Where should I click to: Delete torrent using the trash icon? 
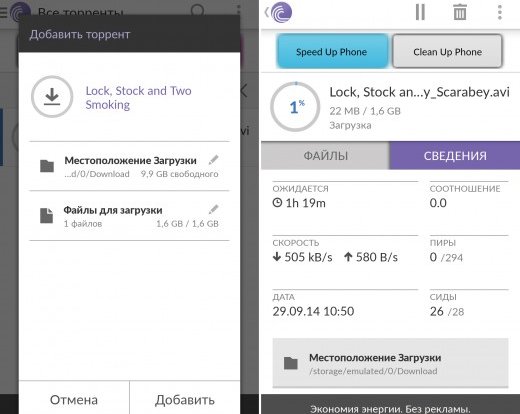(460, 13)
